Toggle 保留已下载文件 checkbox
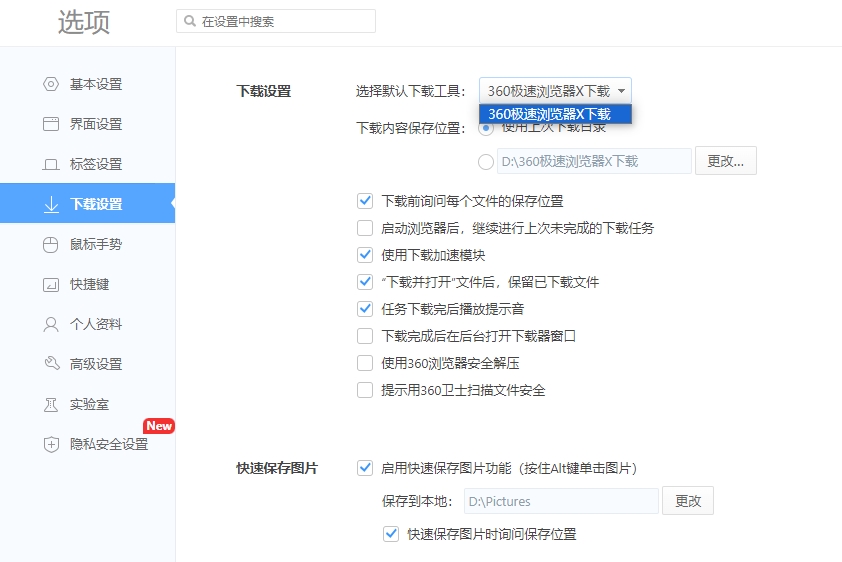Viewport: 842px width, 562px height. pos(365,282)
